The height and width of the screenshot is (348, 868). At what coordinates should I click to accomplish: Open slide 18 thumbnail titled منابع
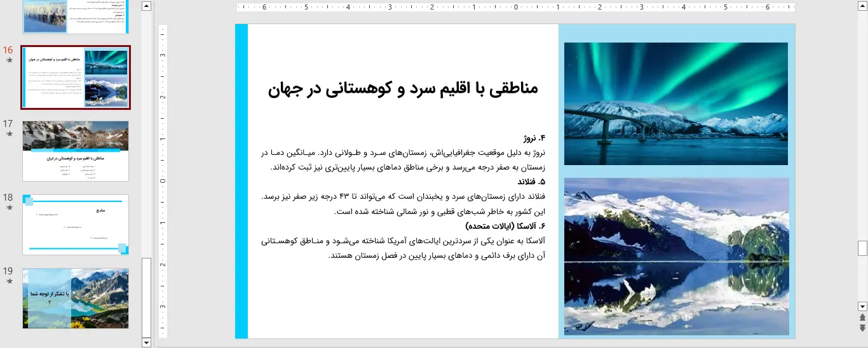pyautogui.click(x=76, y=225)
